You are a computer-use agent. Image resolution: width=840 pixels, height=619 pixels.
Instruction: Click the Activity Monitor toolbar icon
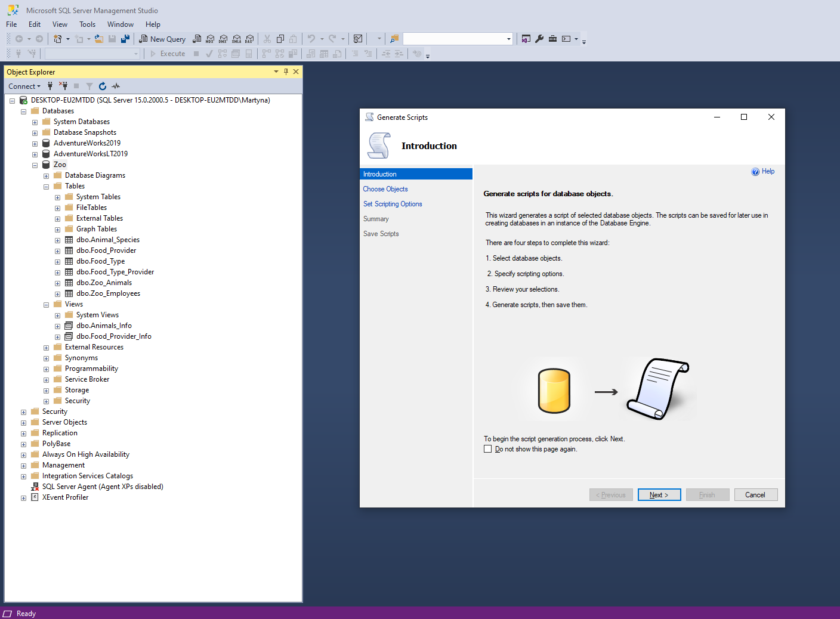tap(358, 39)
